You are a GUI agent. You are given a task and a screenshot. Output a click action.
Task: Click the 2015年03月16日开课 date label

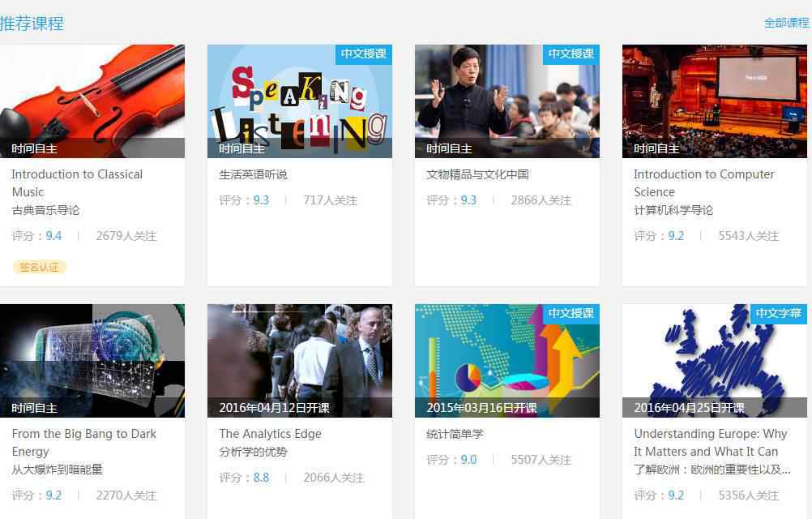[481, 408]
